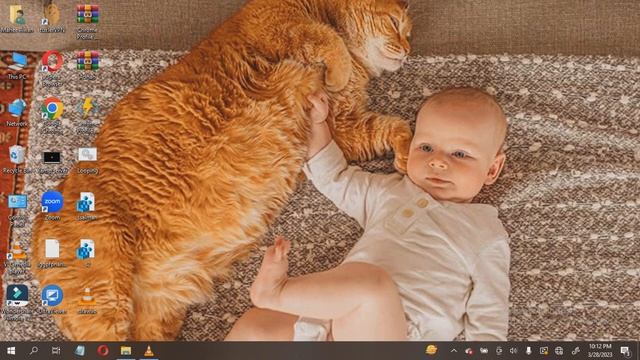
Task: Select the blue cubes file beside blank document
Action: (86, 249)
